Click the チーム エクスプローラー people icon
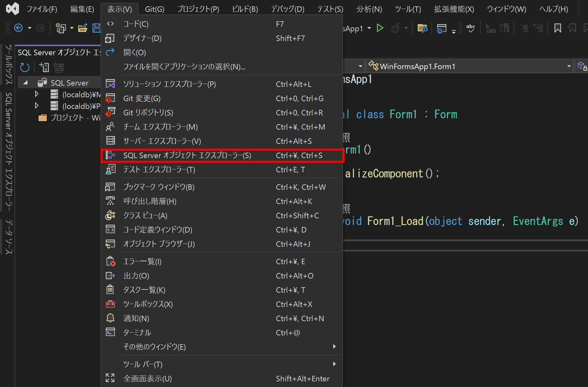 [x=110, y=127]
